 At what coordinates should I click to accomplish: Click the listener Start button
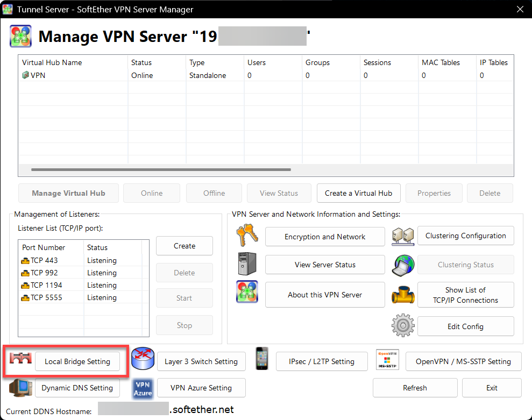pos(185,298)
